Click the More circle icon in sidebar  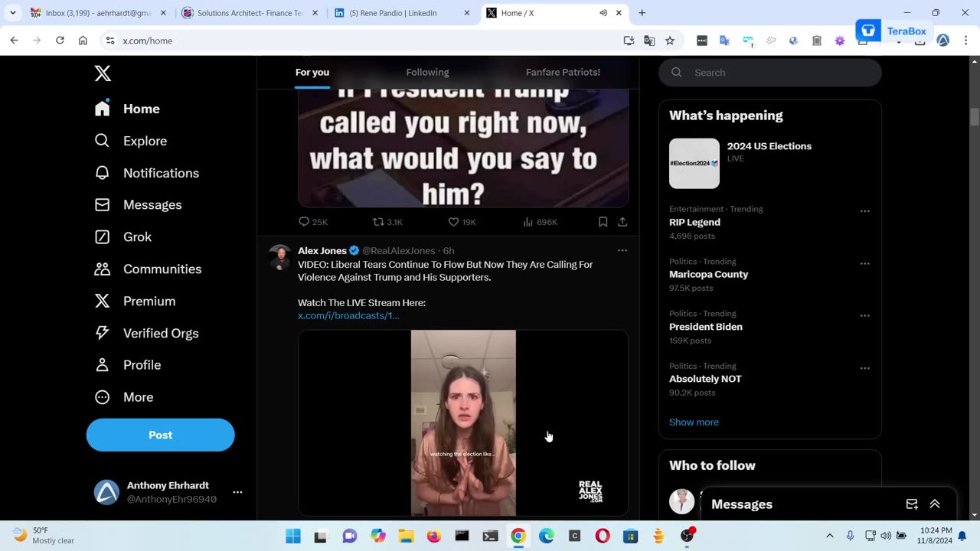click(x=103, y=397)
